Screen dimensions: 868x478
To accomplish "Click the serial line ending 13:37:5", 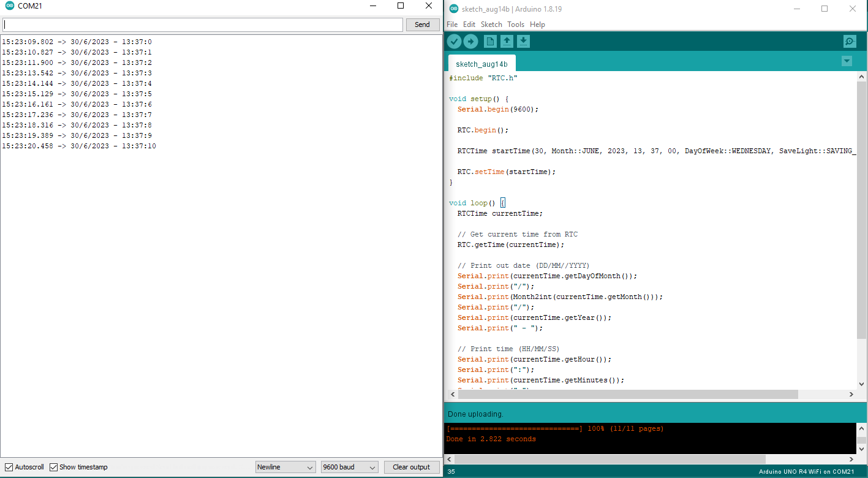I will point(77,94).
